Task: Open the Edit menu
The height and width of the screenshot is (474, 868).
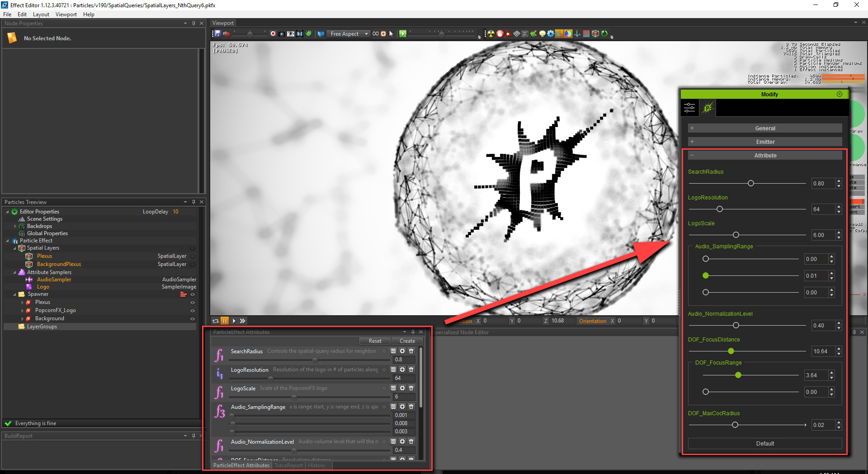Action: [x=22, y=14]
